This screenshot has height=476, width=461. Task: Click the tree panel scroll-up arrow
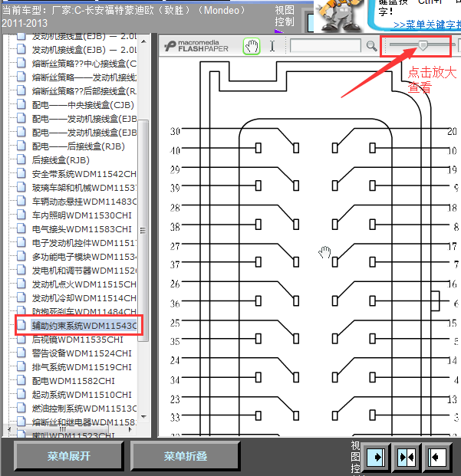pyautogui.click(x=143, y=41)
